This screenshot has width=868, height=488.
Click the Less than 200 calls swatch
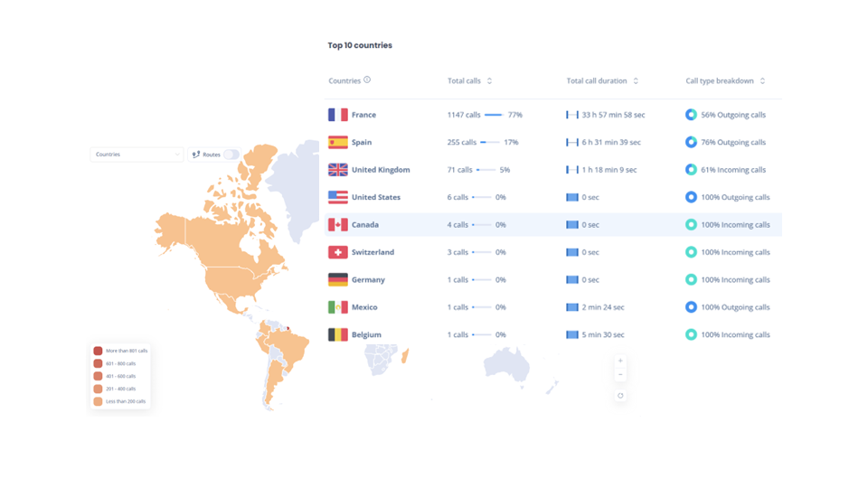(x=98, y=401)
